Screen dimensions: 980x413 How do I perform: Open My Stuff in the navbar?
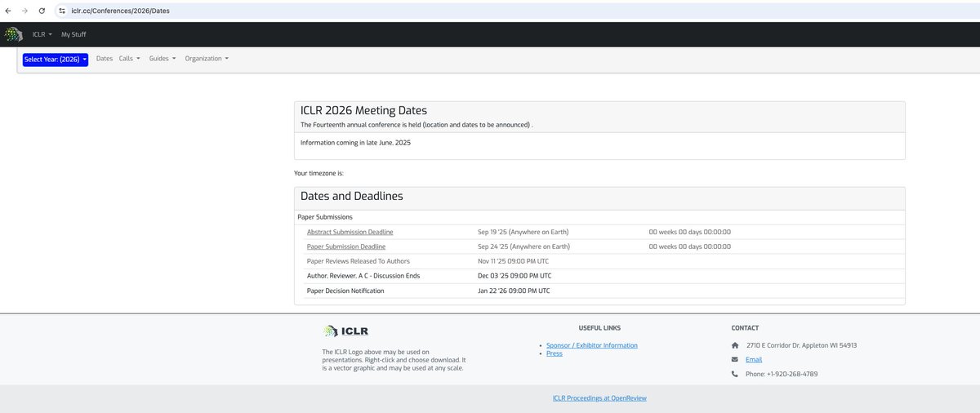(73, 34)
